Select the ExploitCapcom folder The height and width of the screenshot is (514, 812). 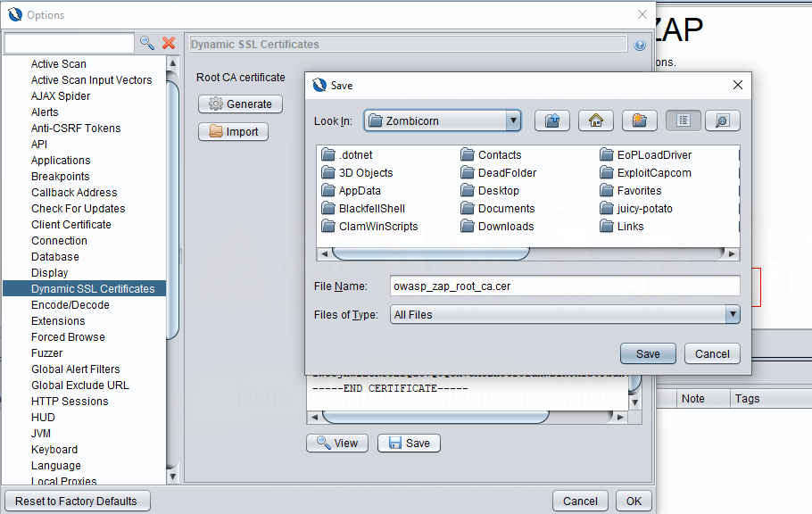tap(645, 173)
